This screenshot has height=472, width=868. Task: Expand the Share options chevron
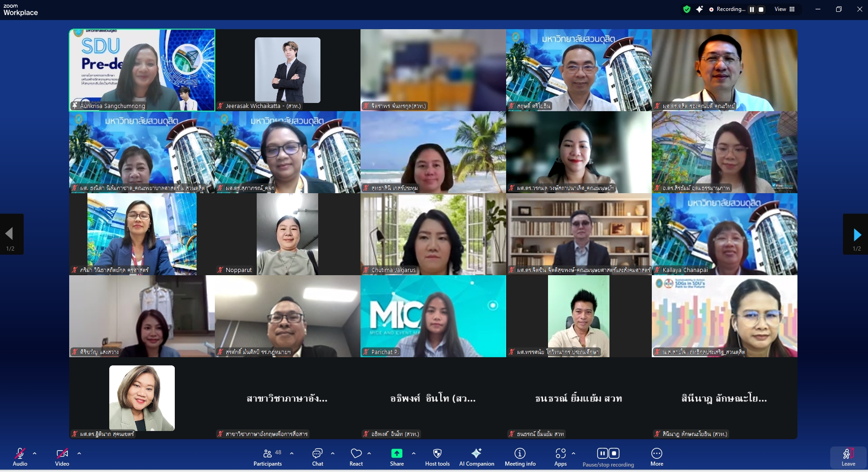[x=413, y=453]
